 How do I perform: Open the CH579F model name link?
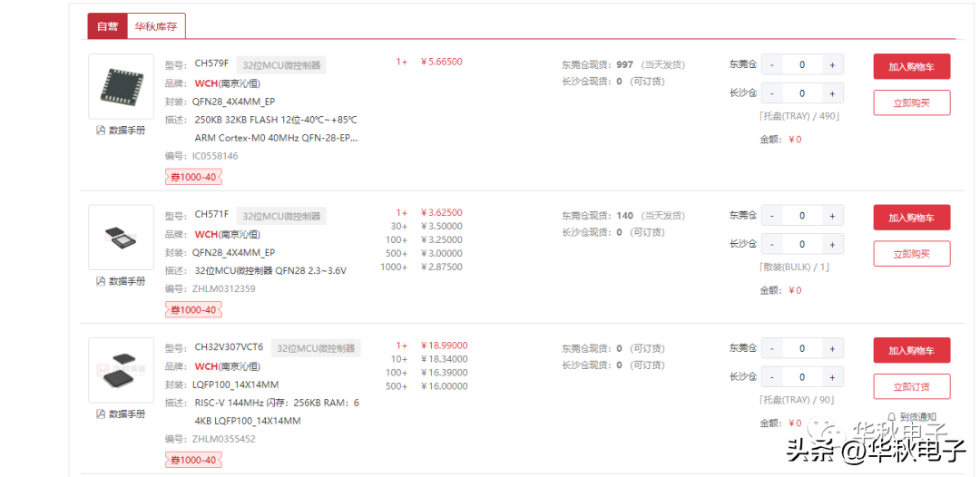pyautogui.click(x=211, y=63)
